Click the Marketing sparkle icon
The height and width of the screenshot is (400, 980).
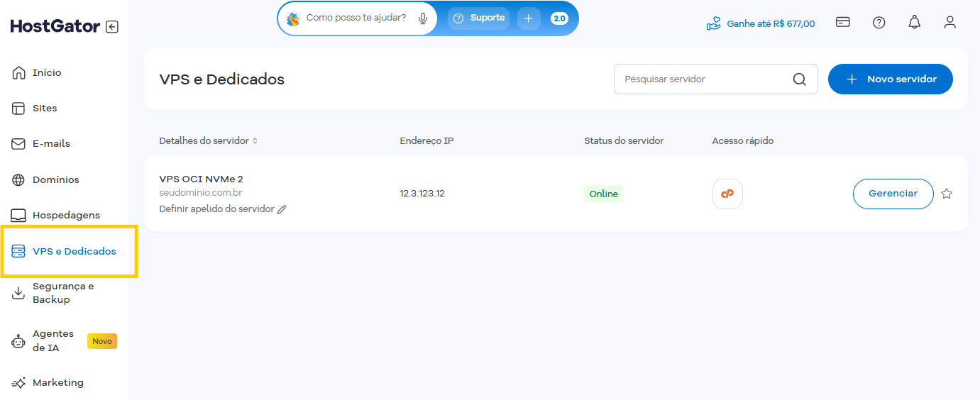coord(18,382)
